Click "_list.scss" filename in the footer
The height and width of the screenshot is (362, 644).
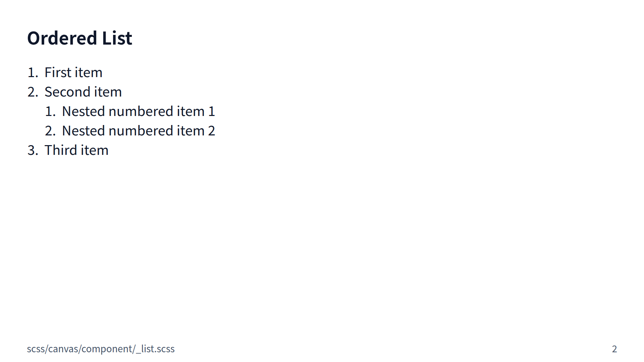(155, 349)
